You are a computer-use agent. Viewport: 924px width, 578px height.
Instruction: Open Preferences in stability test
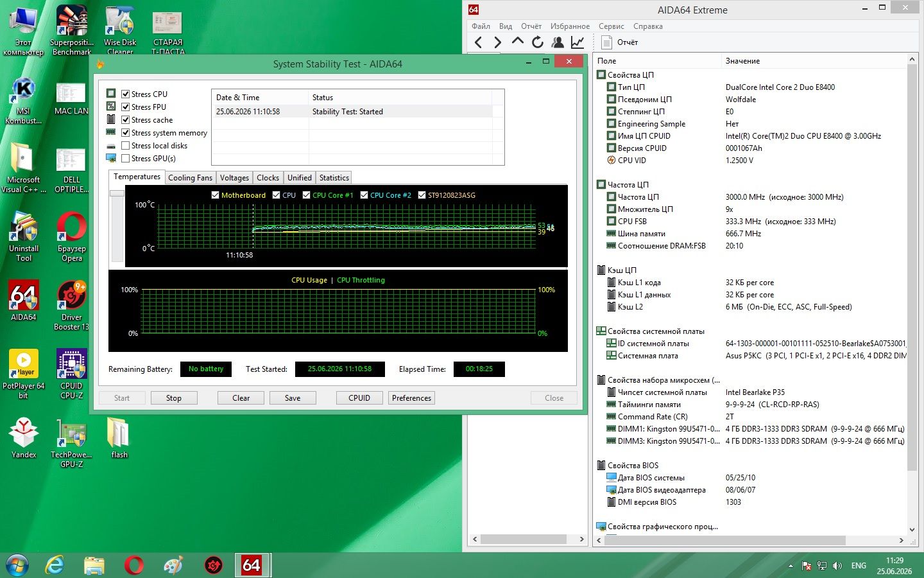pos(411,398)
